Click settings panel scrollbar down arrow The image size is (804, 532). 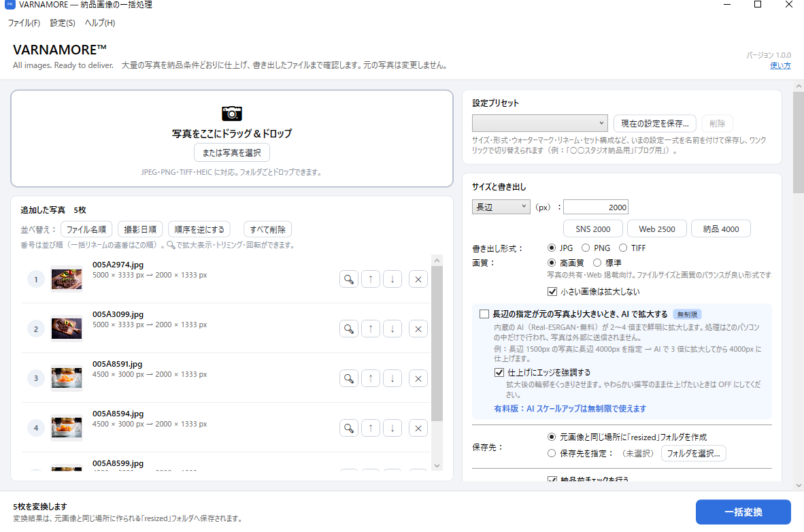click(x=799, y=485)
